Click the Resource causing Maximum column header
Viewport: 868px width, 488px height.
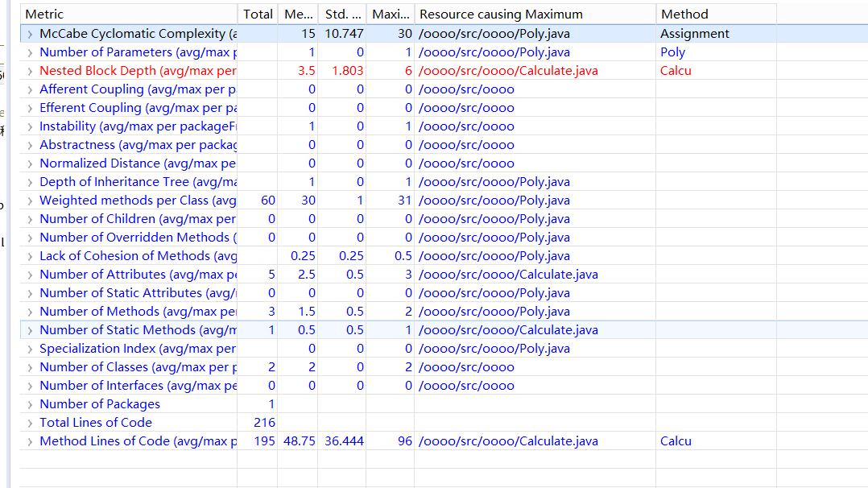pos(535,14)
